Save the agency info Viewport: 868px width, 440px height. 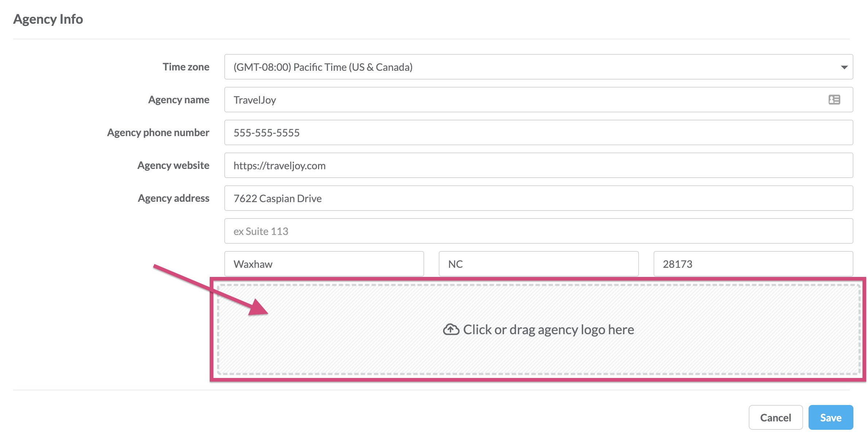tap(831, 417)
